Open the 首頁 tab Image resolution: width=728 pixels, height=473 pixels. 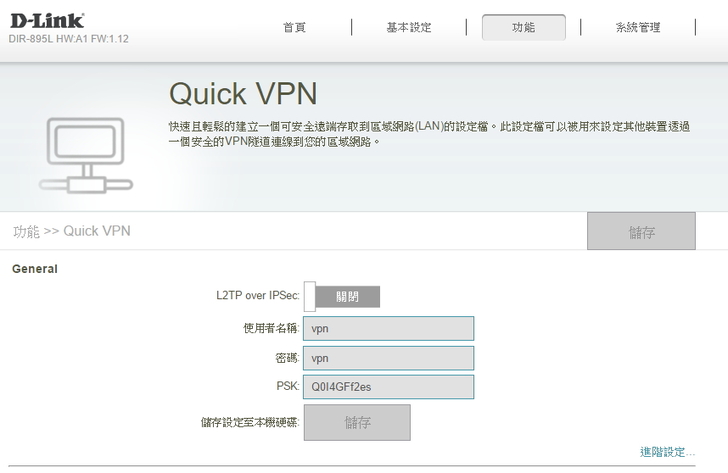coord(294,28)
